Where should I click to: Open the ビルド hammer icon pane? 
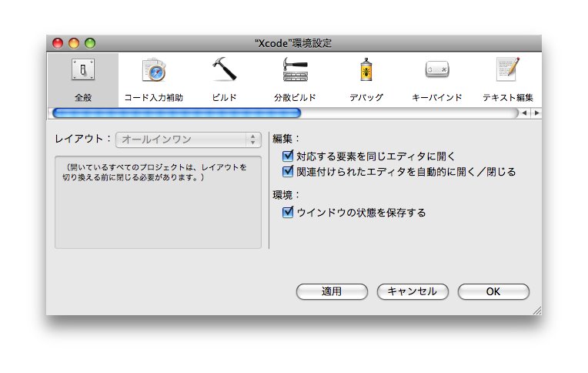pyautogui.click(x=224, y=69)
